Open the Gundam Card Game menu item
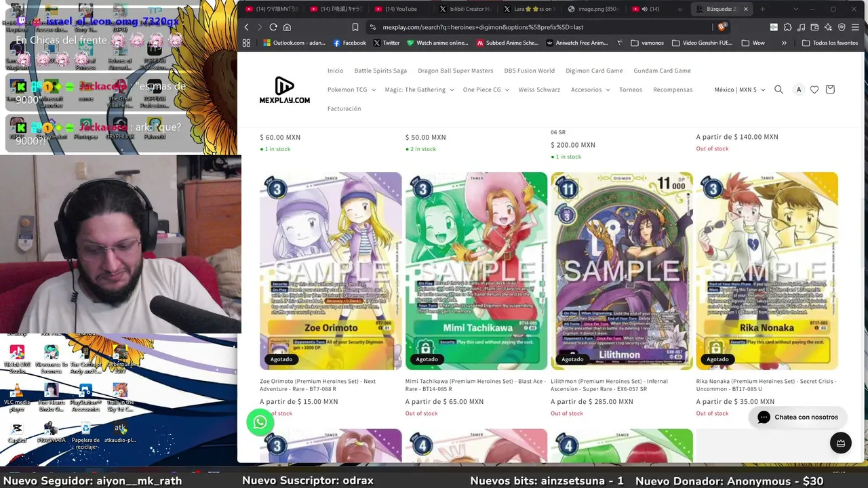 662,70
